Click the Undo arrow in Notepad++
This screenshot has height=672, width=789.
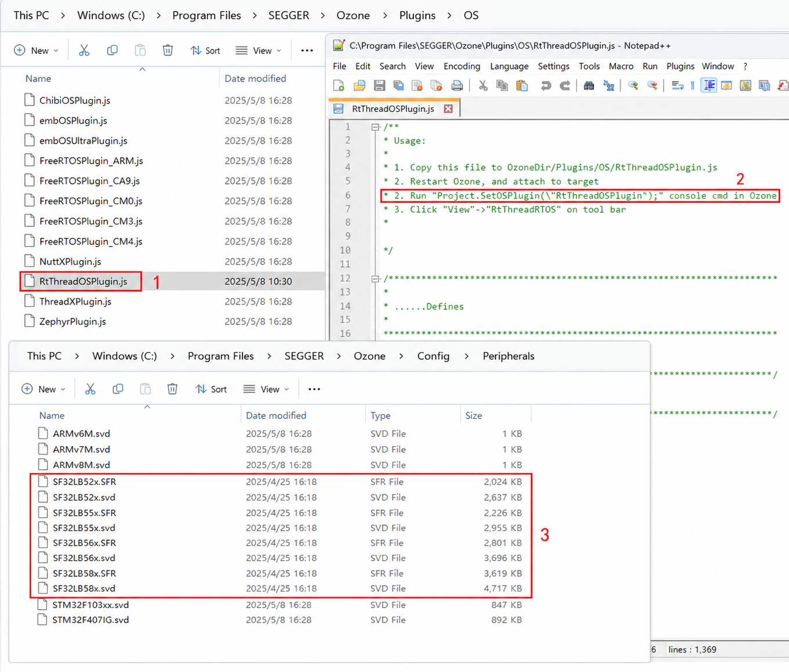[546, 86]
